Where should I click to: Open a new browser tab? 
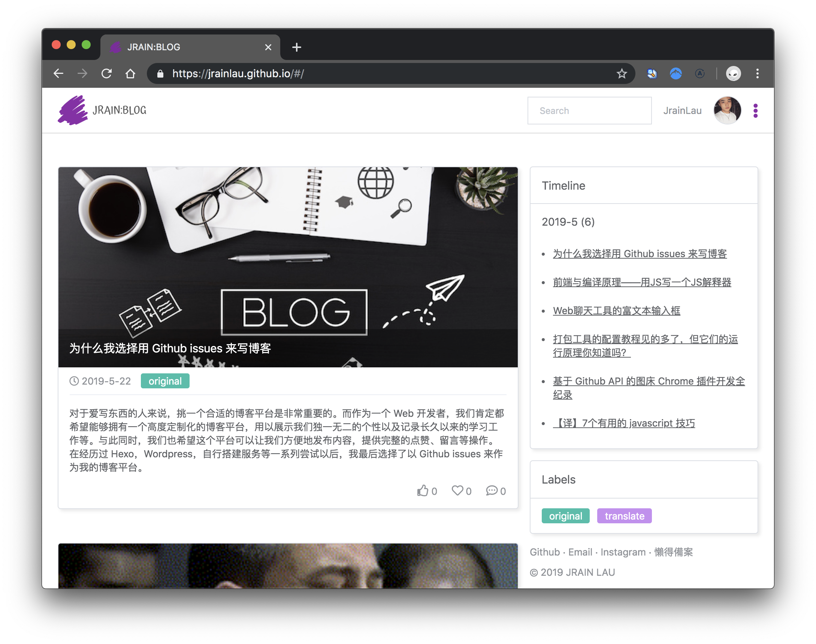297,47
